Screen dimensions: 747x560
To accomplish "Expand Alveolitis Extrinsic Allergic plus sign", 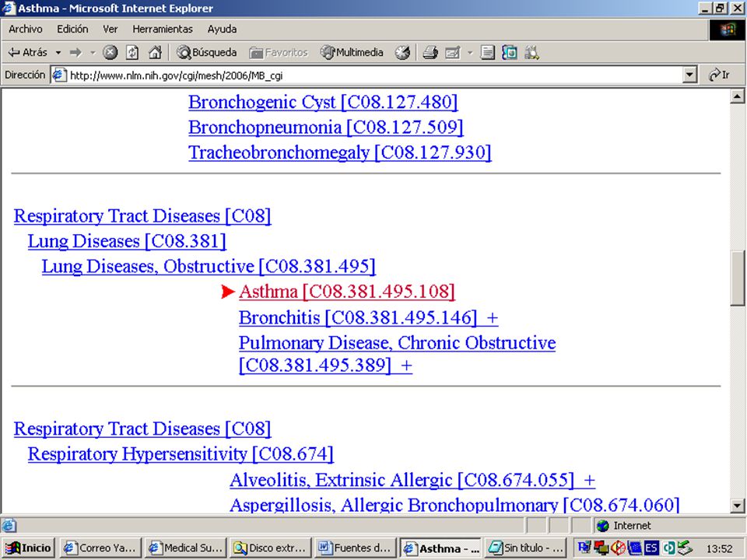I will pos(589,480).
